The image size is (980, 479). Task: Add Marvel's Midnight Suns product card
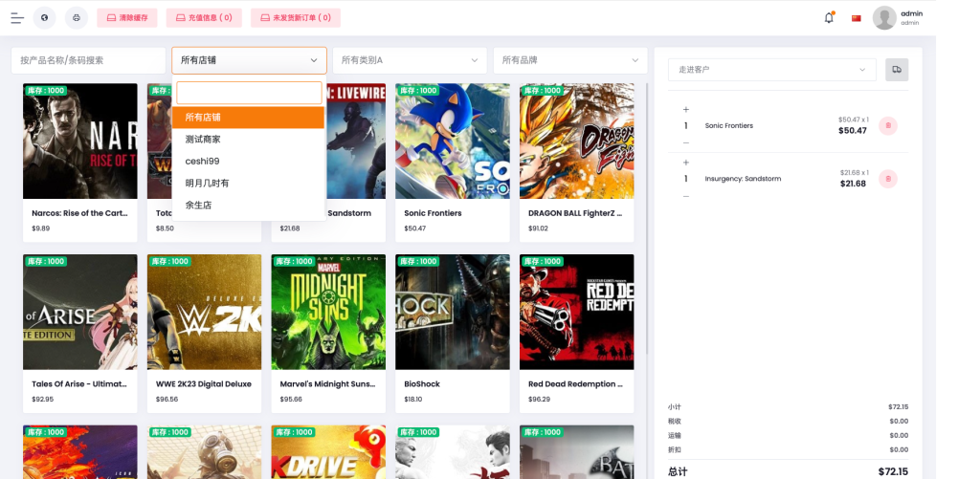point(328,333)
